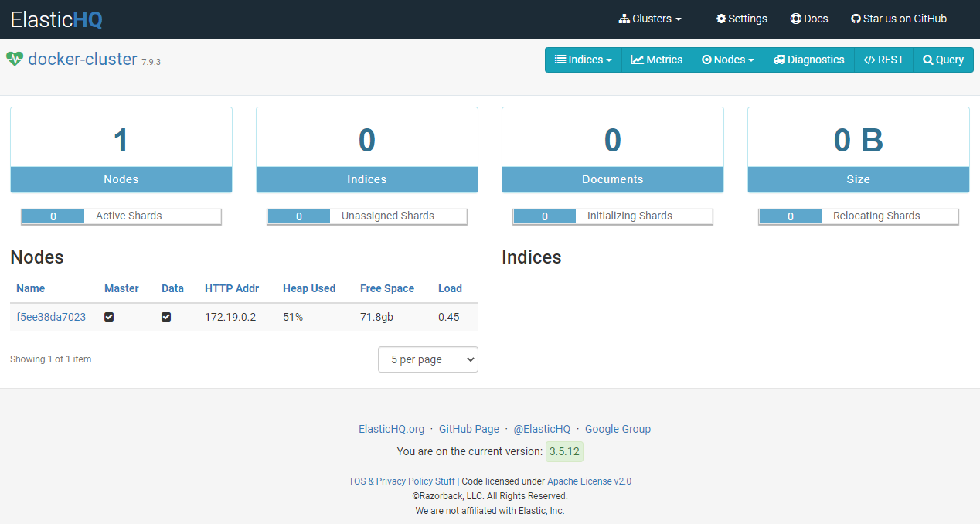Open the Diagnostics view

click(x=809, y=60)
